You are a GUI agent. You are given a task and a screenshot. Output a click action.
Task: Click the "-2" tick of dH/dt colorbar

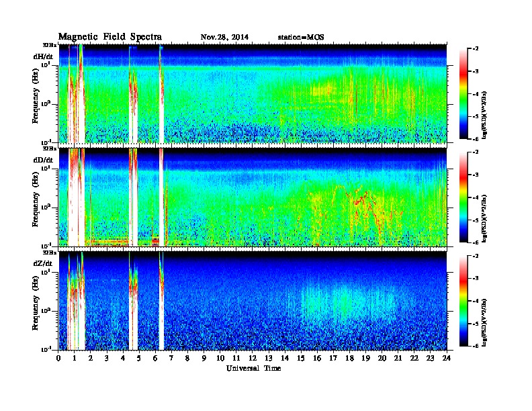[476, 49]
